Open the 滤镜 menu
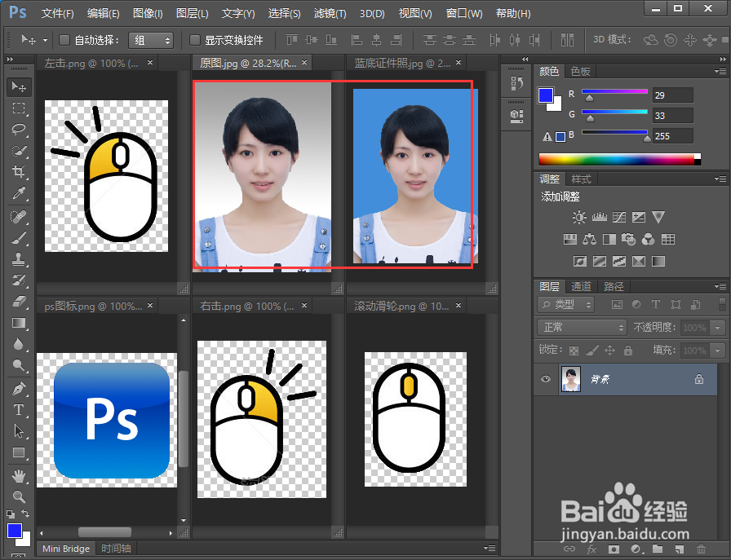 click(330, 13)
